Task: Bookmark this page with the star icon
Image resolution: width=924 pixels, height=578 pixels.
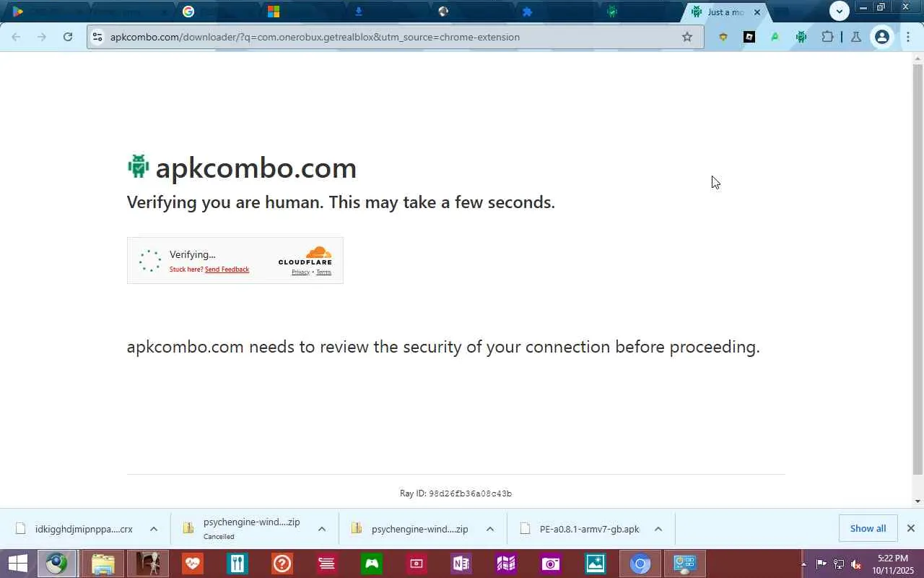Action: click(x=687, y=37)
